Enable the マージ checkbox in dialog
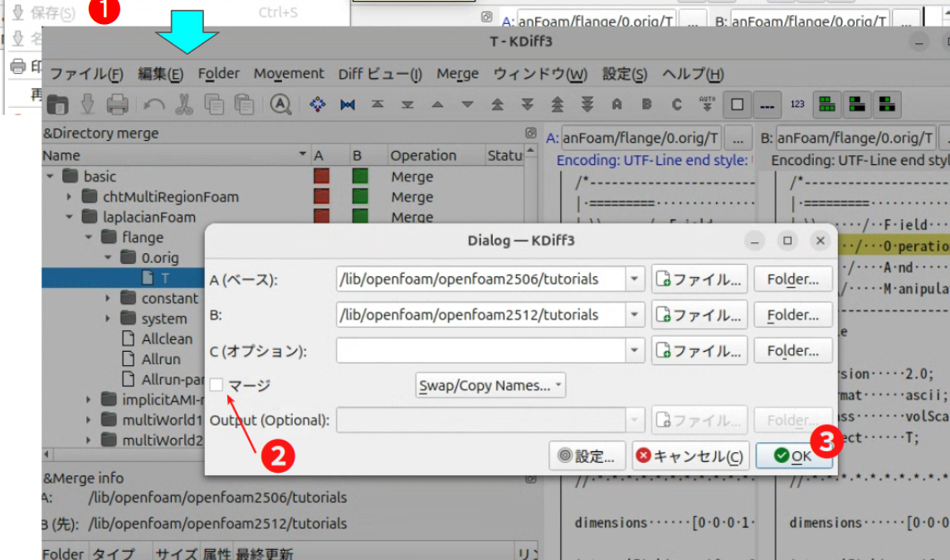The height and width of the screenshot is (560, 950). point(217,385)
